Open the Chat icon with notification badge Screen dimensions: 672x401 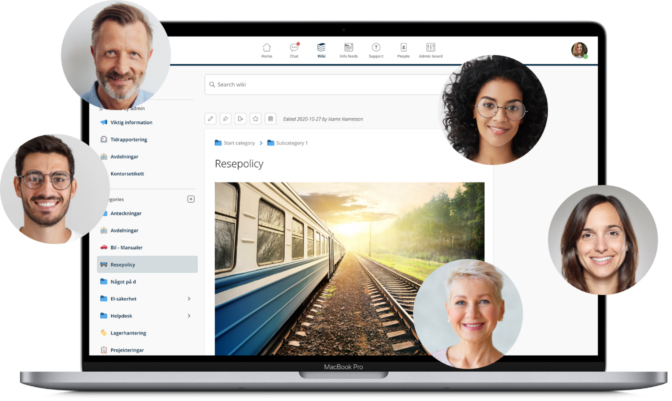294,49
